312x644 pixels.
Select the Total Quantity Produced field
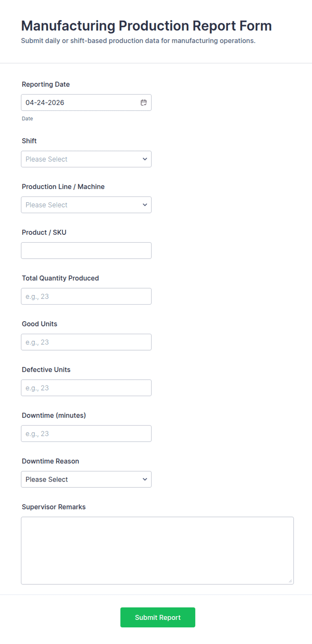coord(86,296)
